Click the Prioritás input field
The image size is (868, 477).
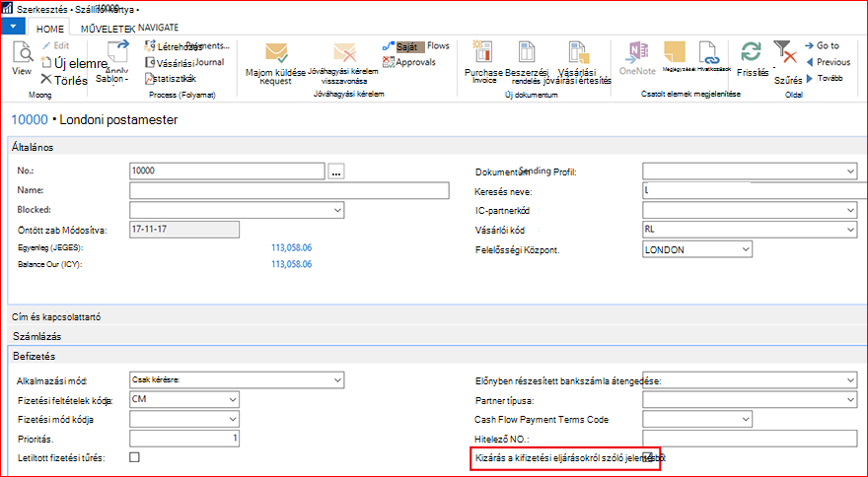click(184, 439)
